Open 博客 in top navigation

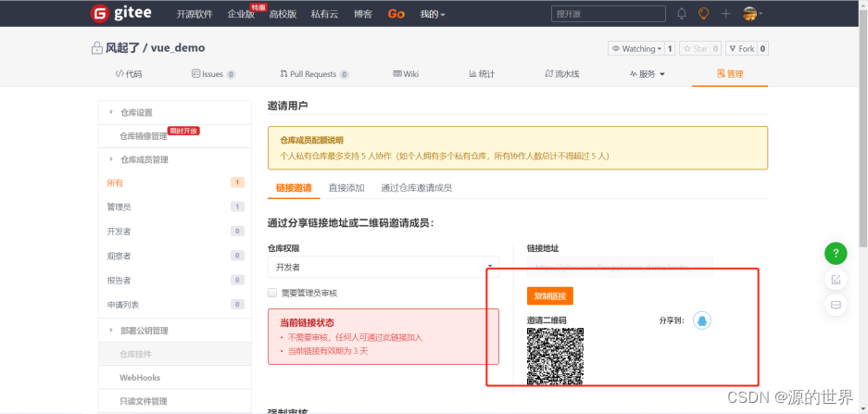[362, 15]
